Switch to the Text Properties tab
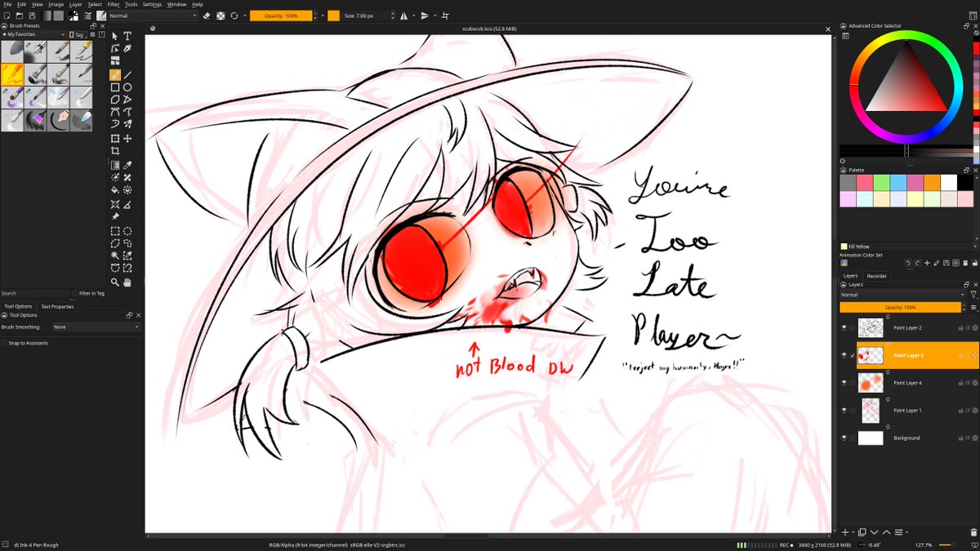Image resolution: width=980 pixels, height=551 pixels. click(x=57, y=306)
